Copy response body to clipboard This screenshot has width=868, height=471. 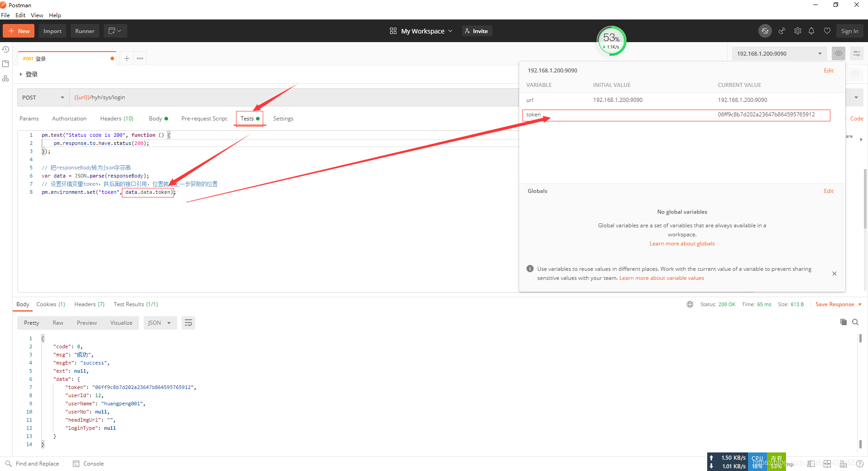(843, 322)
